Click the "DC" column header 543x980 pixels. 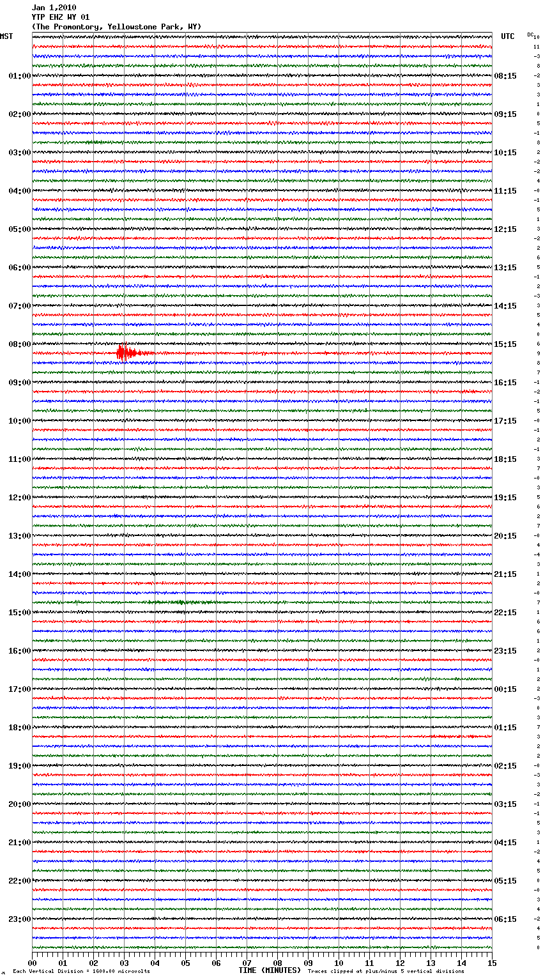point(530,34)
